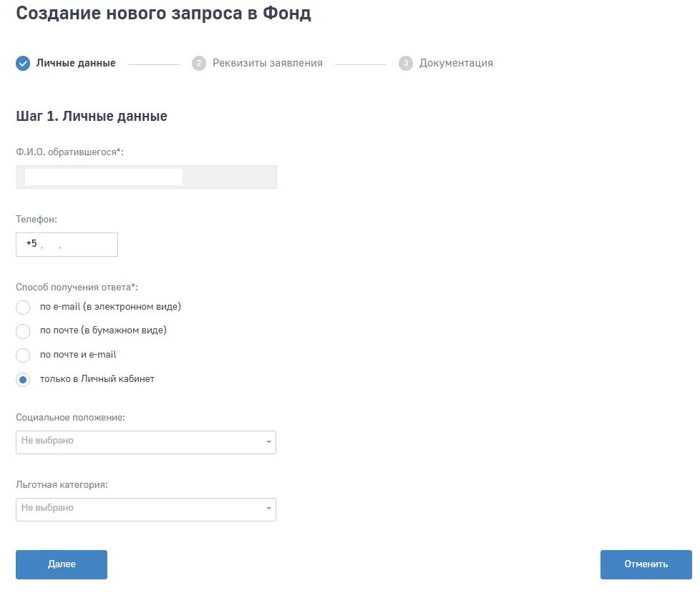700x608 pixels.
Task: Select the 'по почте (в бумажном виде)' radio button
Action: tap(23, 331)
